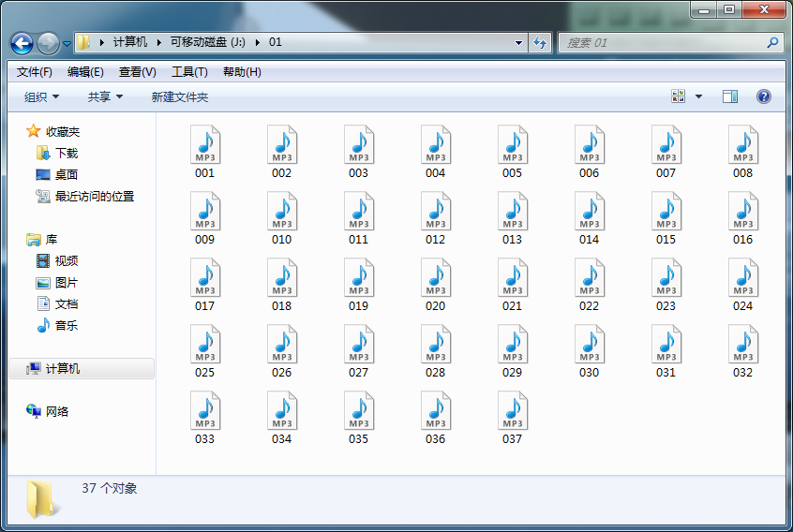Open the recent pages dropdown beside Forward

coord(67,44)
